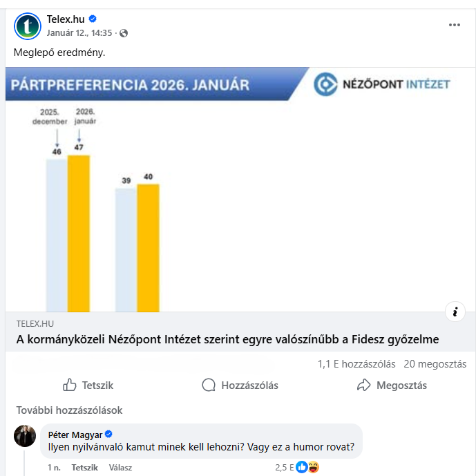Reply to the comment with Válasz
The image size is (476, 476).
coord(120,468)
